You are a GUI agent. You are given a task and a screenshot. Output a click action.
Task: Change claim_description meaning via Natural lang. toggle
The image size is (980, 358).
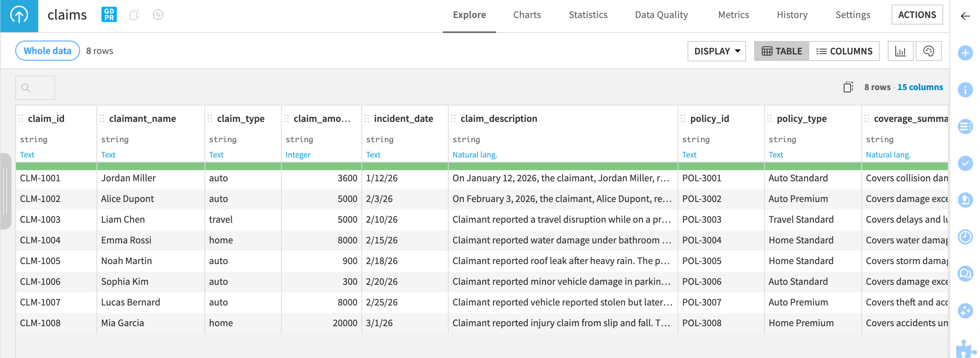click(475, 154)
